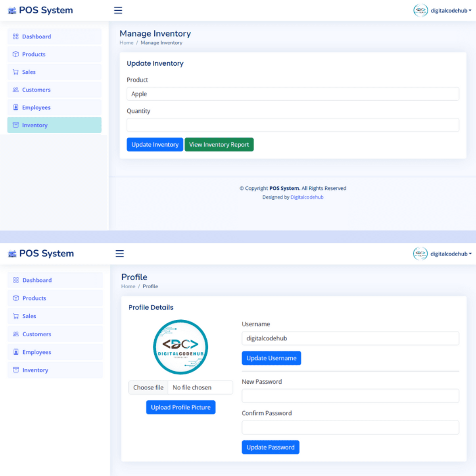
Task: Click the Customers people icon on the Manage Inventory sidebar
Action: (x=16, y=90)
